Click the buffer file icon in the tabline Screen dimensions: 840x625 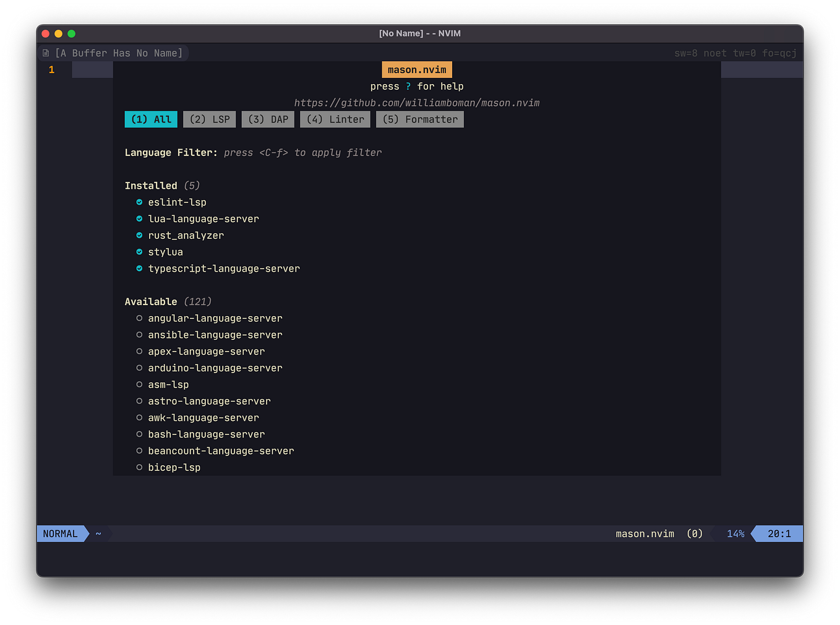pyautogui.click(x=46, y=53)
